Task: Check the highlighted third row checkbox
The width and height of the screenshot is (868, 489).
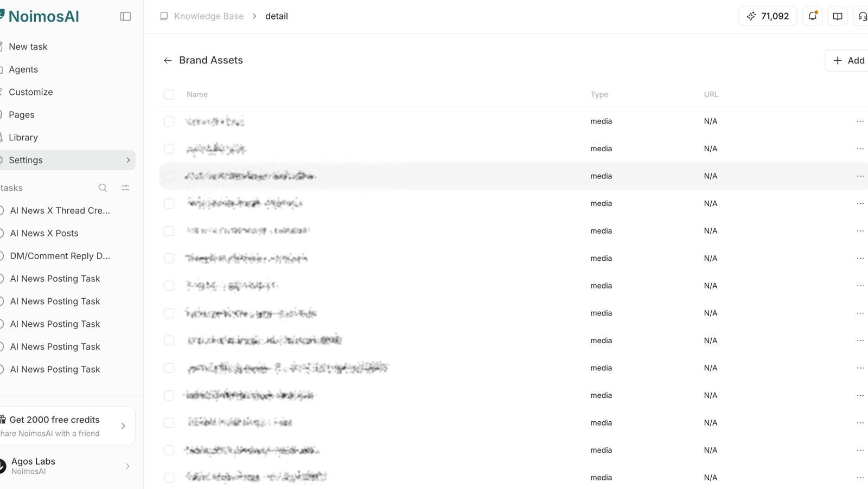Action: click(x=169, y=176)
